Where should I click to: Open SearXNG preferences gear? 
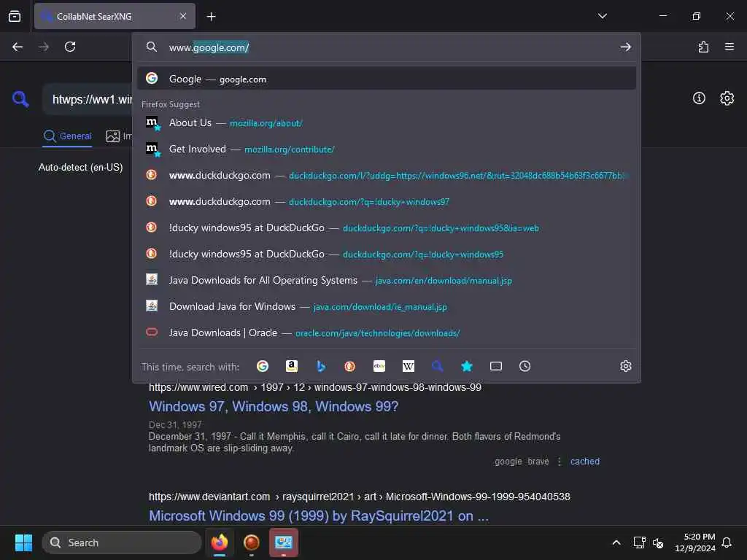click(727, 98)
